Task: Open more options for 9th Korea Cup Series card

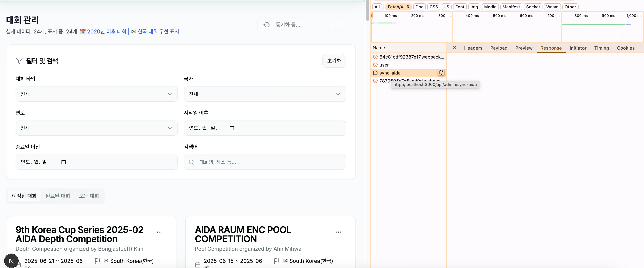Action: (159, 232)
